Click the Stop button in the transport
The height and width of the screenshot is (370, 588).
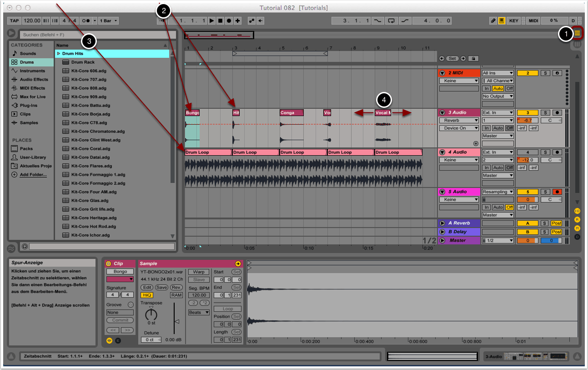[x=220, y=21]
